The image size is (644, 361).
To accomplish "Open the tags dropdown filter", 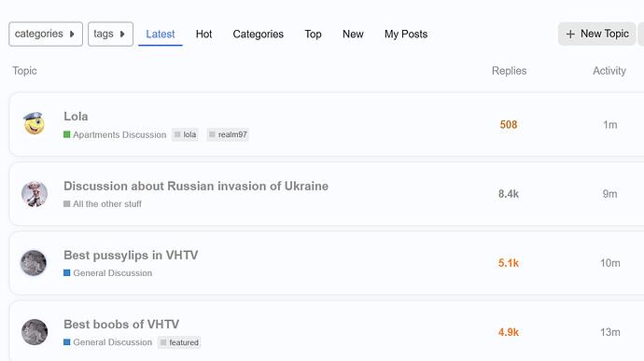I will [110, 35].
